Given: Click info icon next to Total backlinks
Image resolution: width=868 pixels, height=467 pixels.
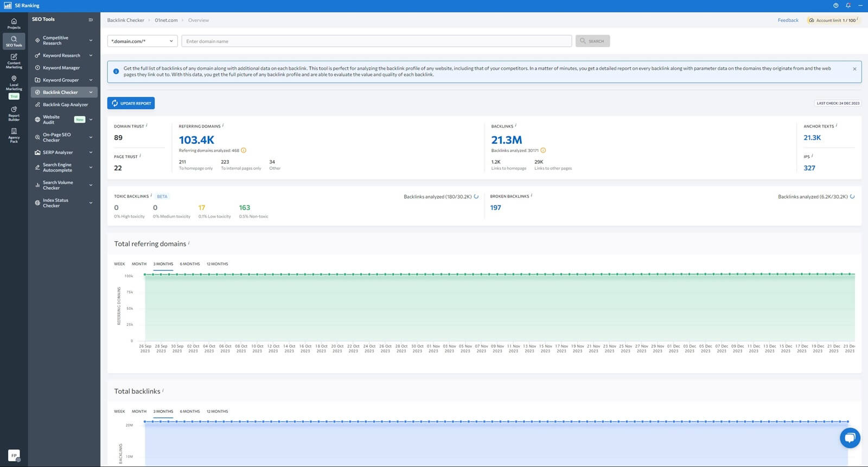Looking at the screenshot, I should click(x=163, y=390).
